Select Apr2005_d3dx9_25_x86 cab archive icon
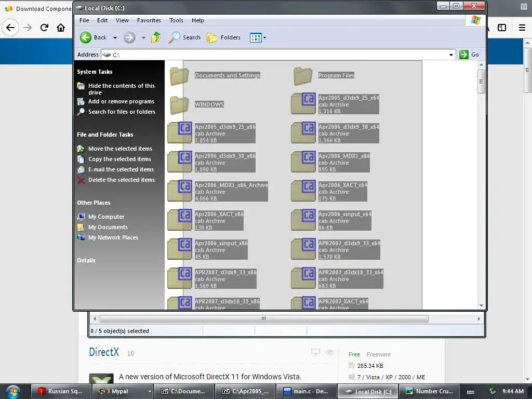Screen dimensions: 532x399 click(x=180, y=132)
